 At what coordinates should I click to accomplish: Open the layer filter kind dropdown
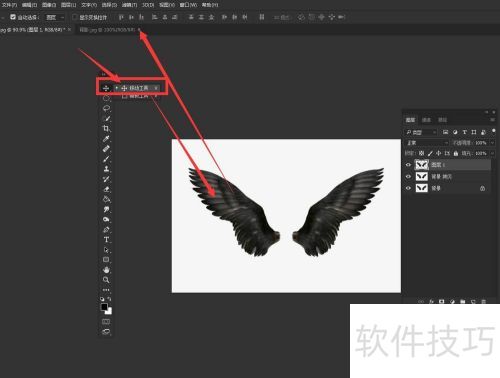(x=421, y=132)
